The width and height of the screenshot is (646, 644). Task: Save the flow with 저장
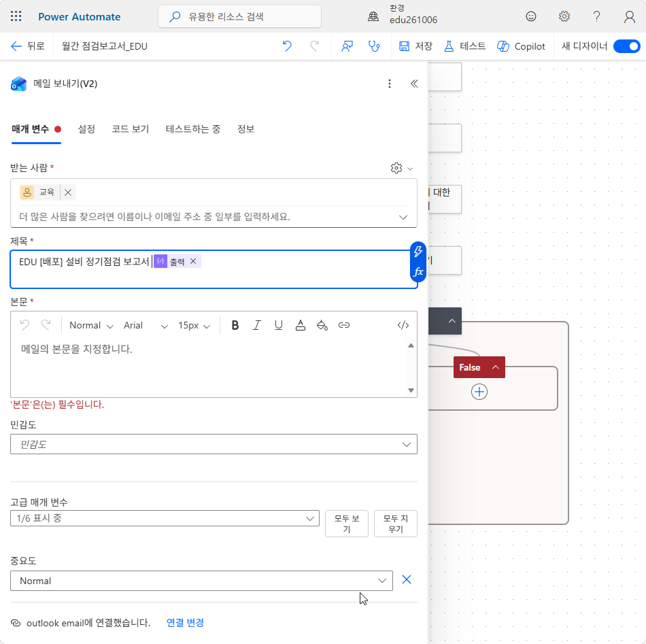point(415,46)
